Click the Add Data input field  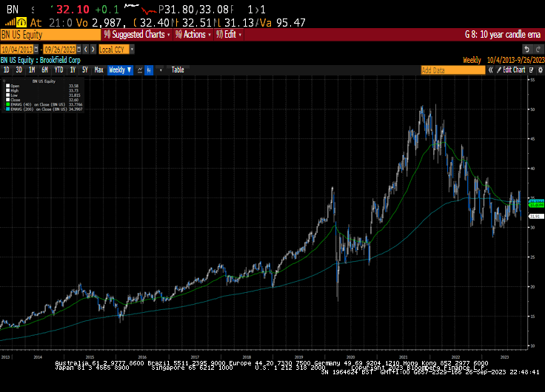(x=453, y=70)
